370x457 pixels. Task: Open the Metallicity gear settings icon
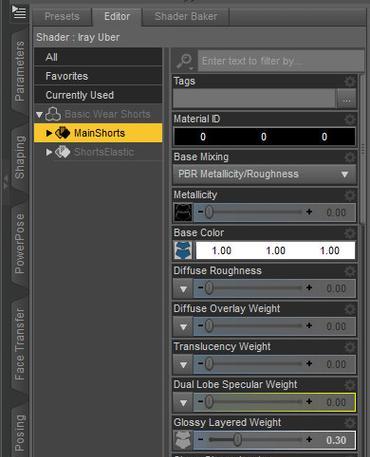point(350,195)
